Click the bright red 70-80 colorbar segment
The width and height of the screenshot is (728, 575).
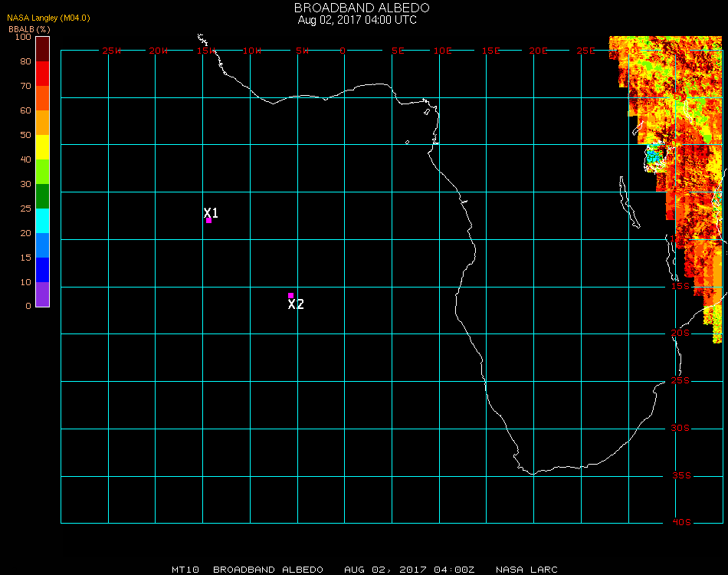click(x=43, y=74)
